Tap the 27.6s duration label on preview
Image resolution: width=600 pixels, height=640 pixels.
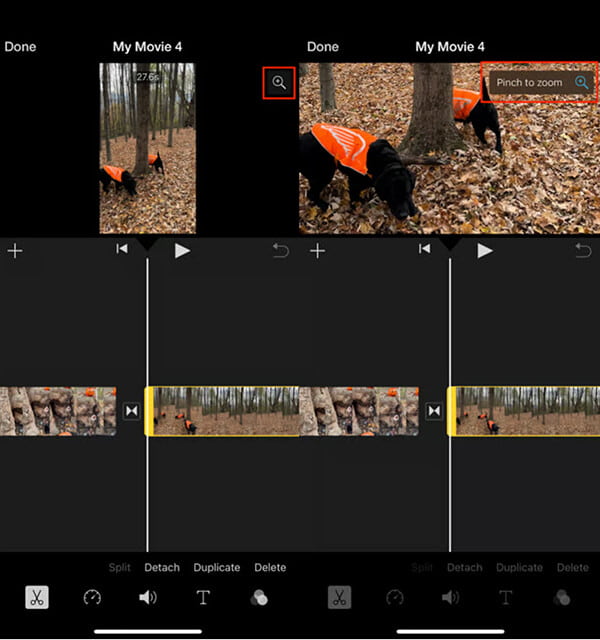click(x=147, y=77)
